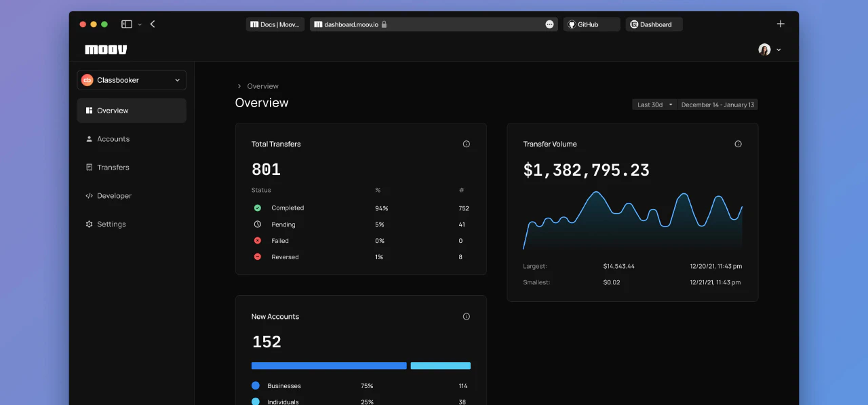Switch to the Dashboard browser tab
The height and width of the screenshot is (405, 868).
tap(654, 24)
